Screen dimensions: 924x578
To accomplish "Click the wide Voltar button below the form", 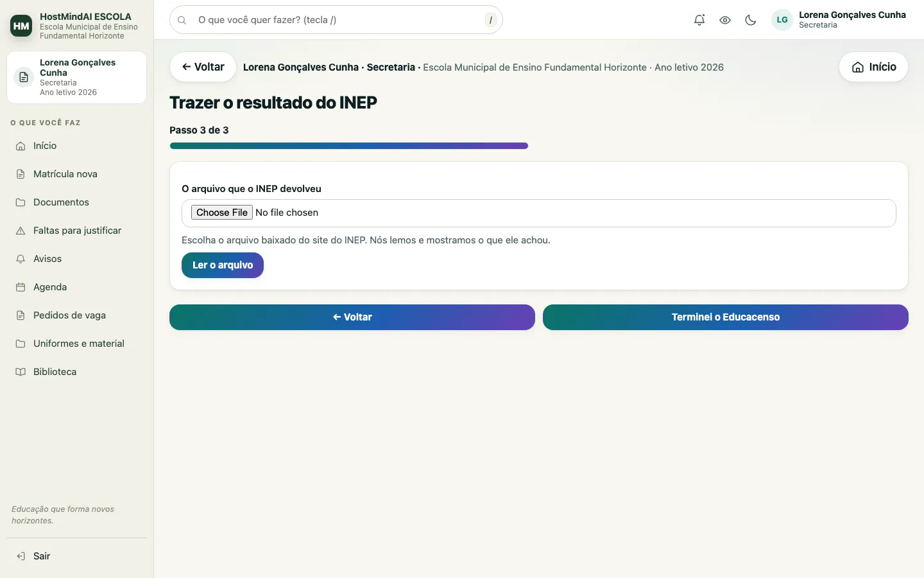I will pyautogui.click(x=352, y=317).
